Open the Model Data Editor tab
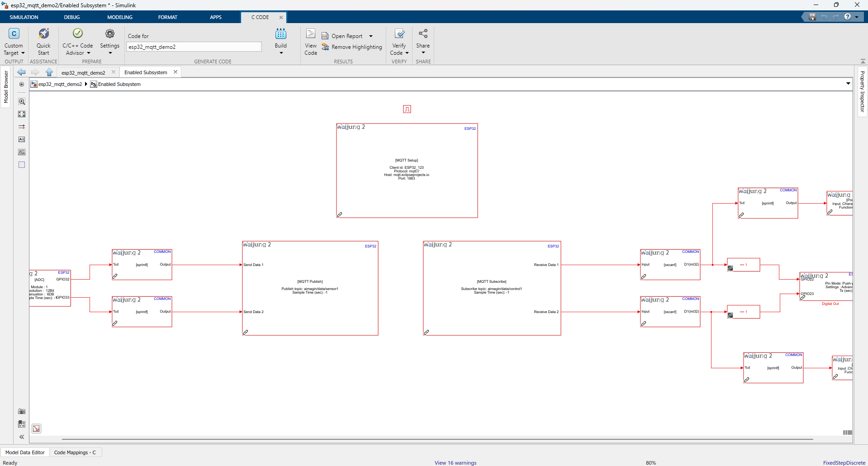Viewport: 868px width, 466px height. tap(25, 452)
